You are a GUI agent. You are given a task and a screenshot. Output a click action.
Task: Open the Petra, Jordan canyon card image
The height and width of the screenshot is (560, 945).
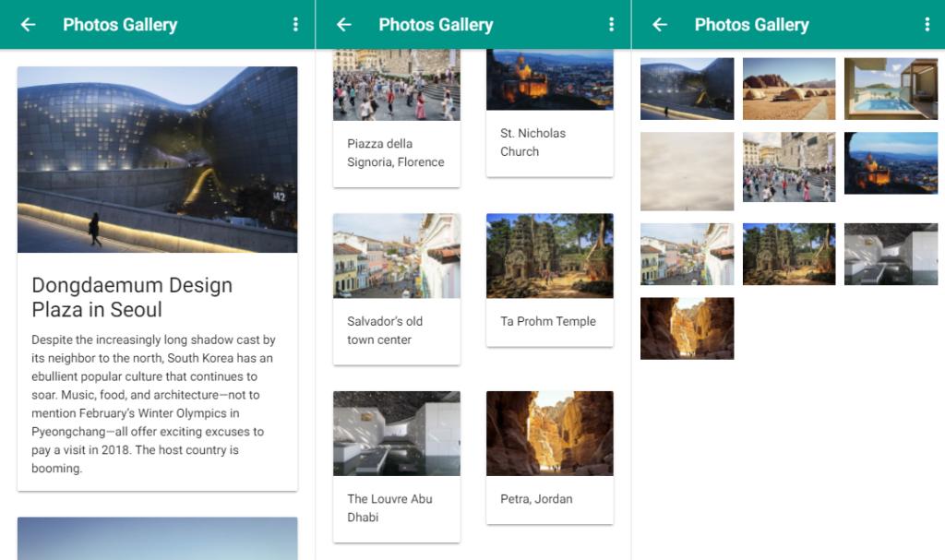point(550,434)
